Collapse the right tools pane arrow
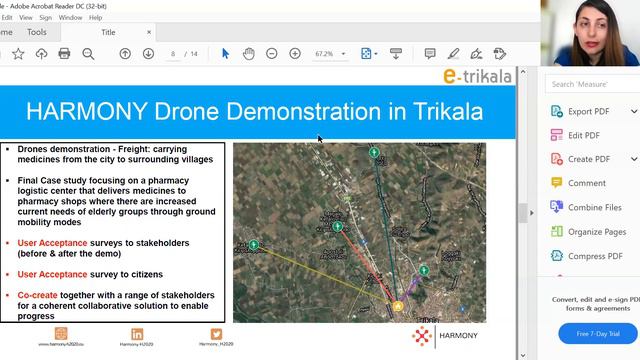Viewport: 640px width, 360px height. coord(531,213)
